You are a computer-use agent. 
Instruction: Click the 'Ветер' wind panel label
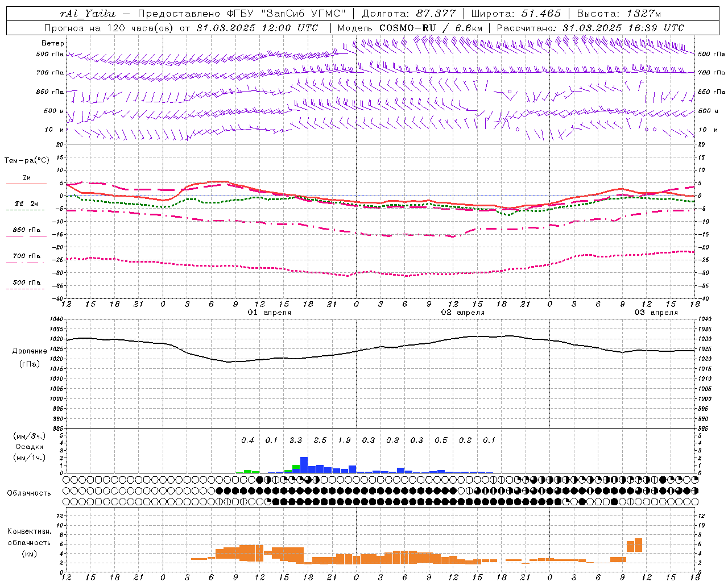click(53, 43)
